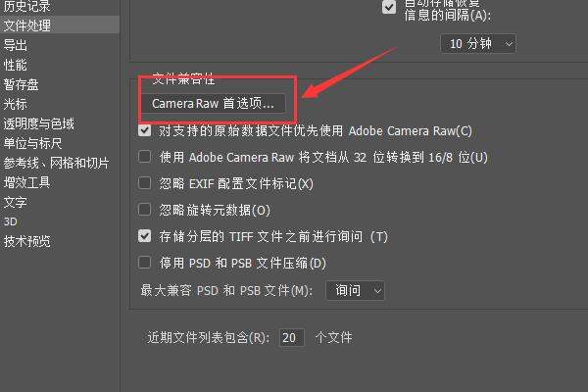
Task: Uncheck 存储分层的 TIFF 文件之前进行询问
Action: [x=145, y=236]
